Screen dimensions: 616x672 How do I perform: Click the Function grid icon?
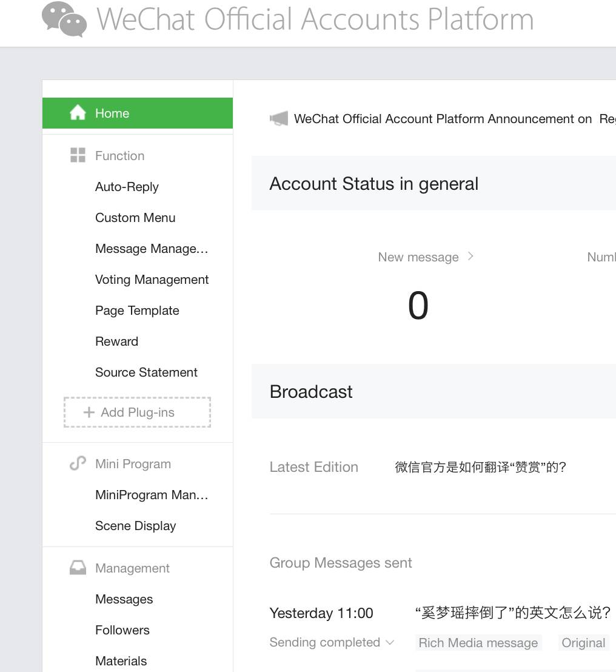[78, 155]
